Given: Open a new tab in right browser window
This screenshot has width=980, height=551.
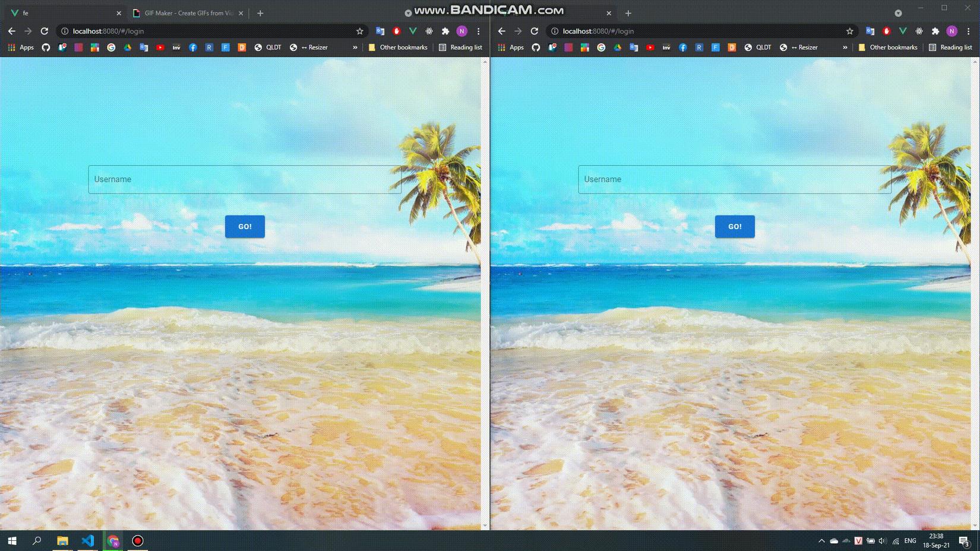Looking at the screenshot, I should [x=628, y=13].
